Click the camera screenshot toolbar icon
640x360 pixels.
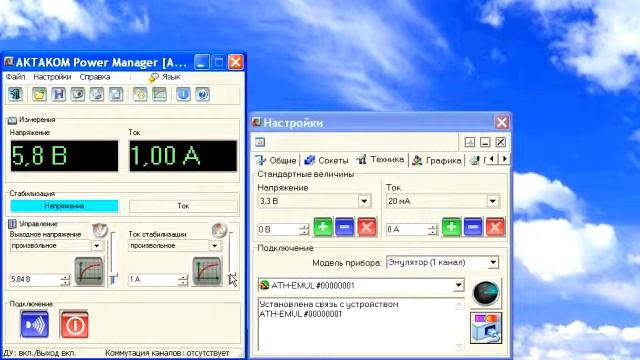(x=78, y=94)
